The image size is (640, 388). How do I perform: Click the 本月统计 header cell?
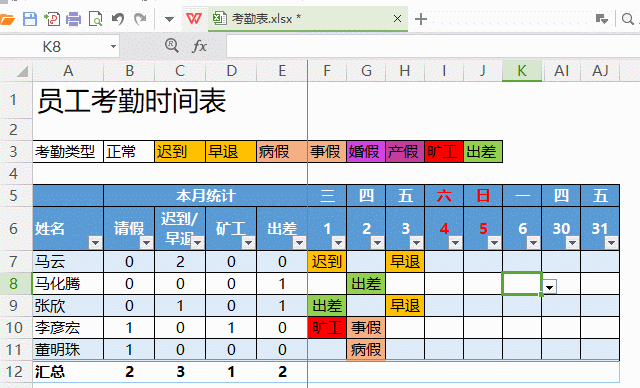coord(205,196)
